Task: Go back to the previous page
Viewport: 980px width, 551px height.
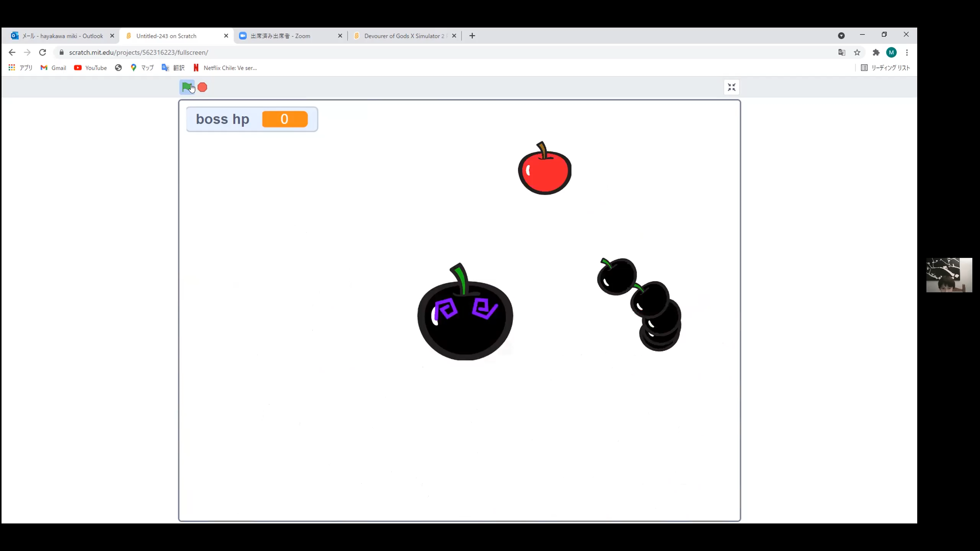Action: [x=12, y=52]
